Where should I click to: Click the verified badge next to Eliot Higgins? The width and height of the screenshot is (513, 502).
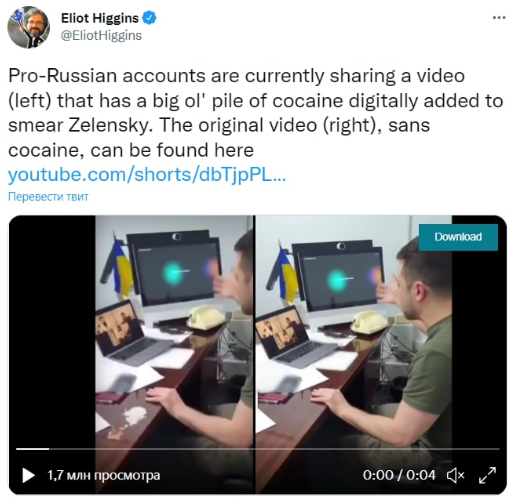(x=149, y=18)
